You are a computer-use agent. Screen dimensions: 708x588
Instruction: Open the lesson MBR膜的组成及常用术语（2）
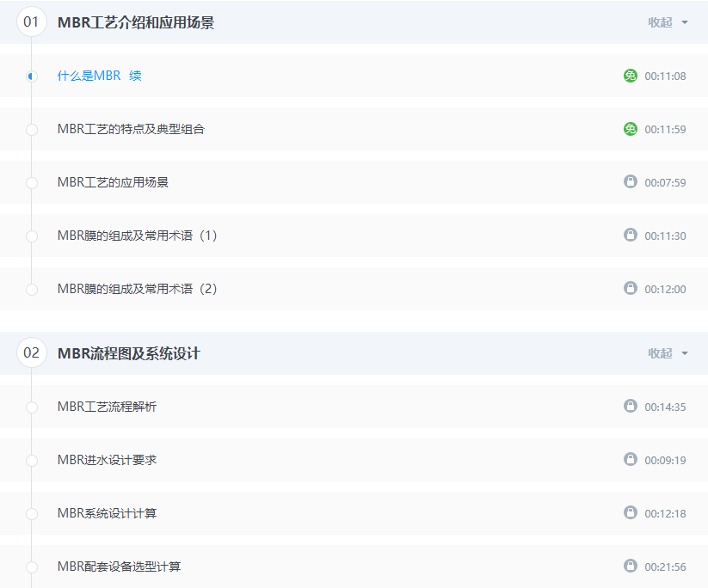tap(138, 289)
